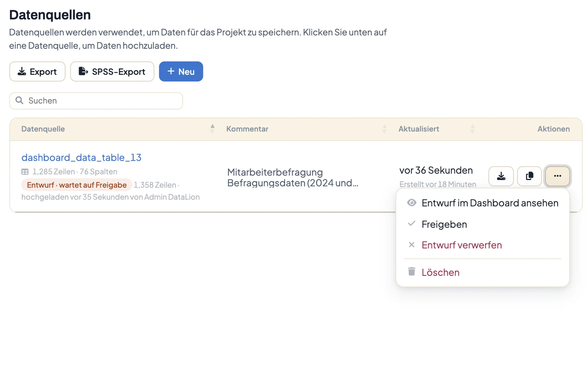Sort by Datenquelle column arrows

point(212,129)
